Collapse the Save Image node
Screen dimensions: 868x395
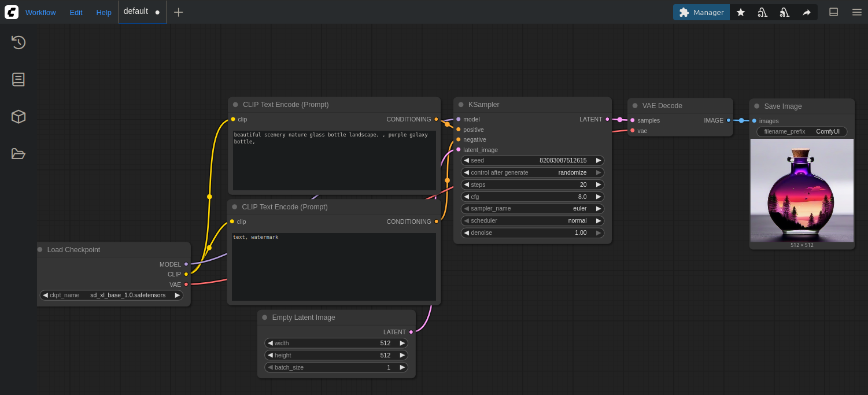pos(757,106)
